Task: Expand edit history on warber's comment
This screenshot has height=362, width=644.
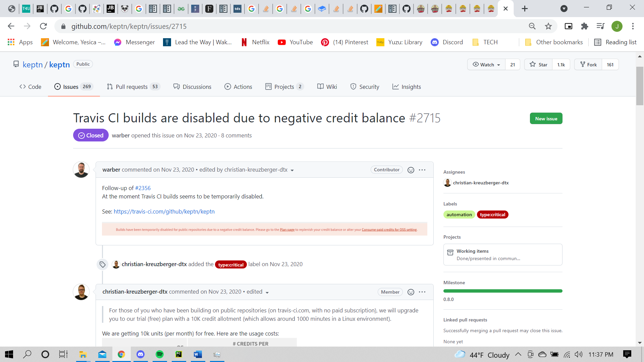Action: click(292, 170)
